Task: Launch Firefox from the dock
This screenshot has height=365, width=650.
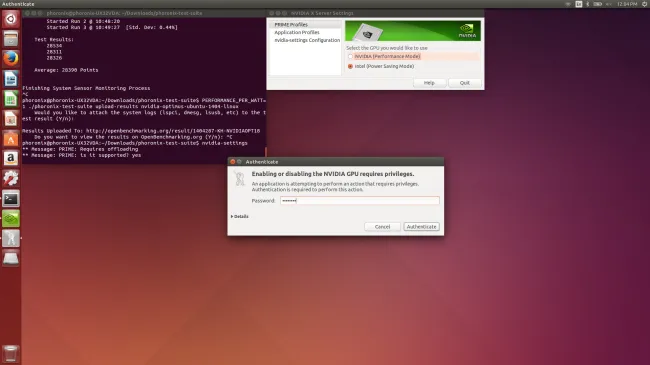Action: [x=11, y=59]
